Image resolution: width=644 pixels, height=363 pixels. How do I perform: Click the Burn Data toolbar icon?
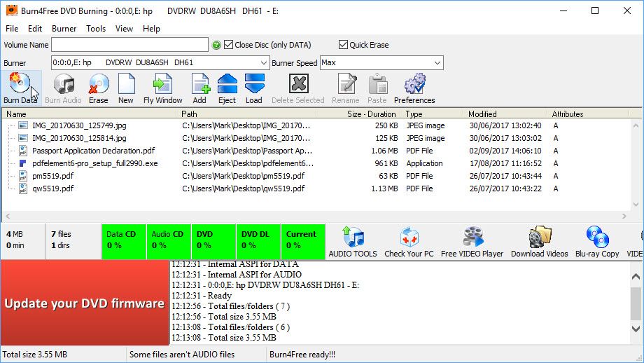pyautogui.click(x=20, y=88)
